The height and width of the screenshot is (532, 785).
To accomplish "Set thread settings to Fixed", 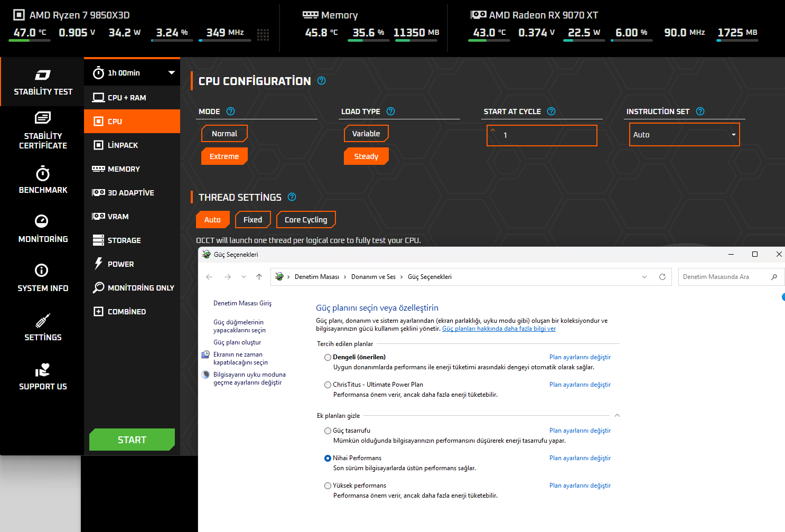I will pyautogui.click(x=253, y=220).
